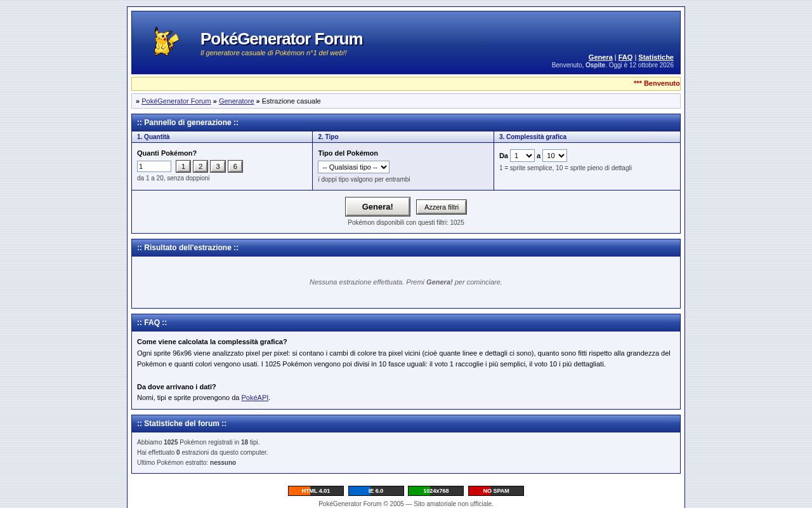Image resolution: width=812 pixels, height=508 pixels.
Task: Click the HTML 4.01 badge
Action: (x=316, y=491)
